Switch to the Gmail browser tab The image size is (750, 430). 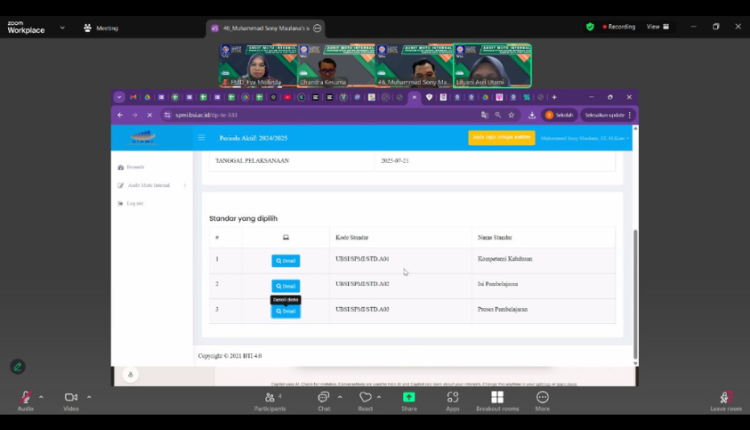133,97
